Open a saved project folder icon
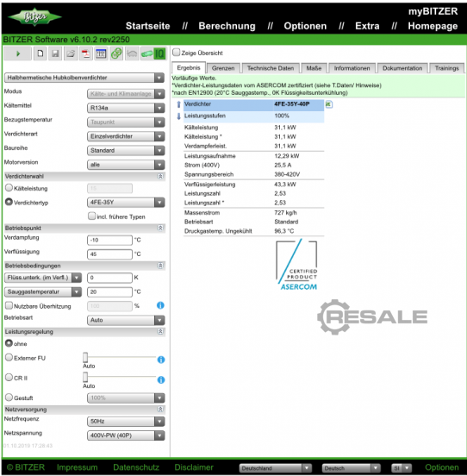 (71, 53)
